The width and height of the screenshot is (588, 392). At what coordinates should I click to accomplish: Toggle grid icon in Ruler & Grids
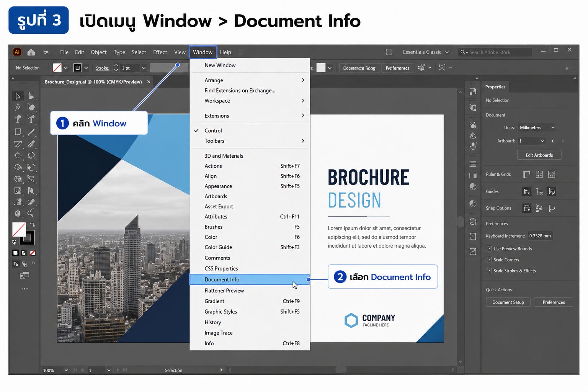(x=539, y=175)
